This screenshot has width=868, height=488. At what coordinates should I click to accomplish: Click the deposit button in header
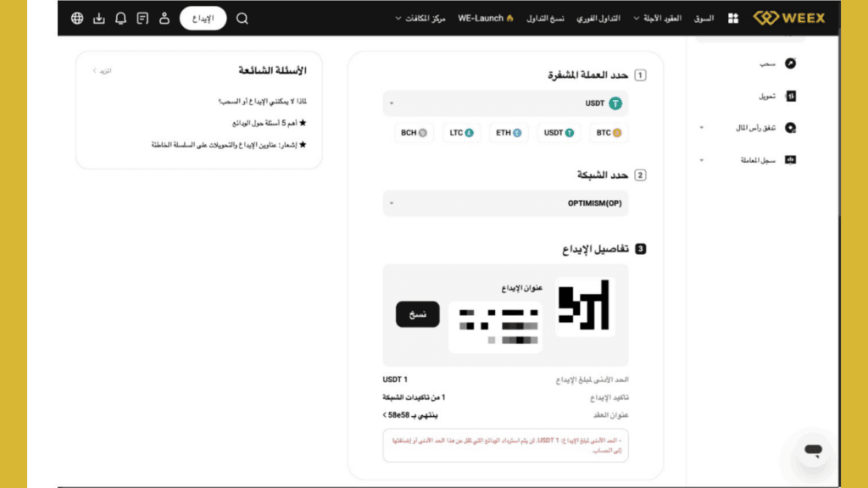click(x=203, y=19)
